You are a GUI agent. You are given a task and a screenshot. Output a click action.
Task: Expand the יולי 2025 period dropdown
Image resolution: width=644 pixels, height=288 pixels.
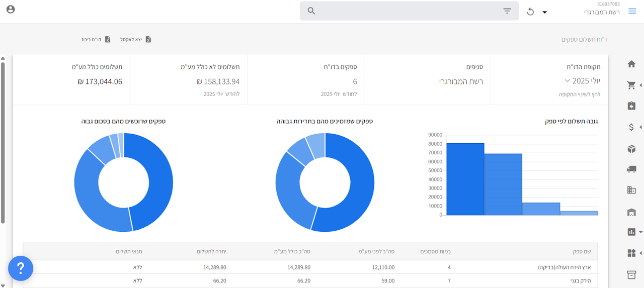click(x=583, y=81)
